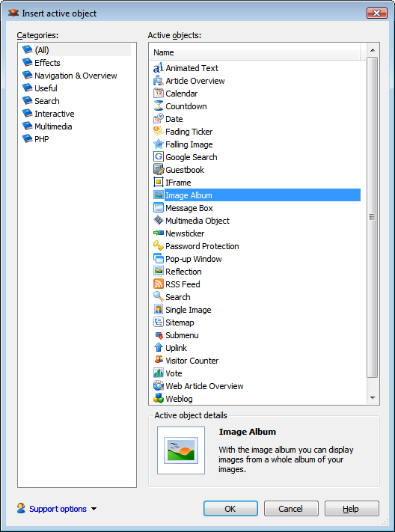
Task: Select the Animated Text object icon
Action: pos(159,68)
